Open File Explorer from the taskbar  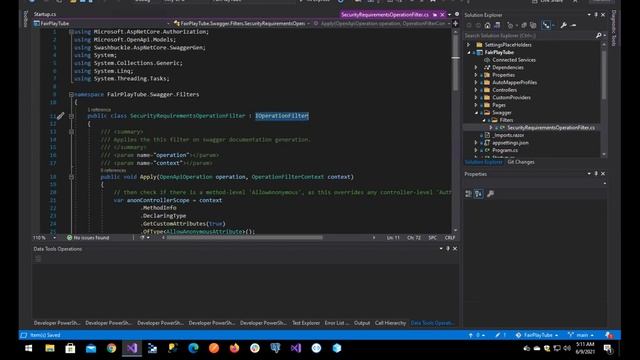[x=50, y=348]
